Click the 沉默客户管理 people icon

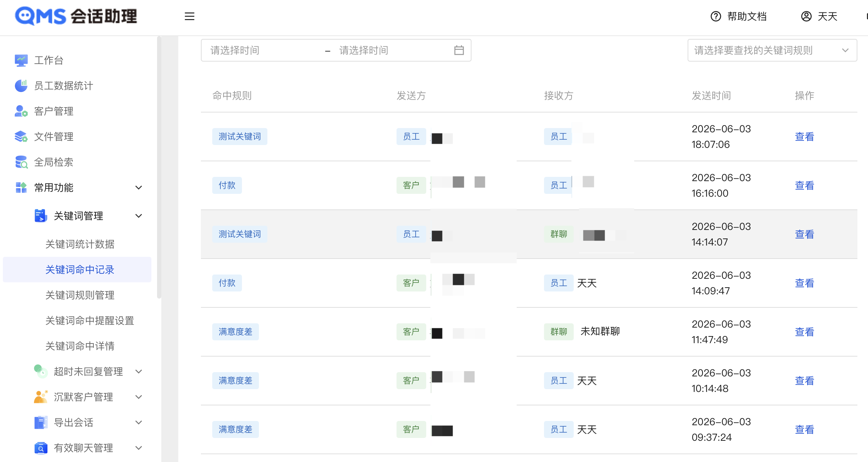click(x=41, y=397)
